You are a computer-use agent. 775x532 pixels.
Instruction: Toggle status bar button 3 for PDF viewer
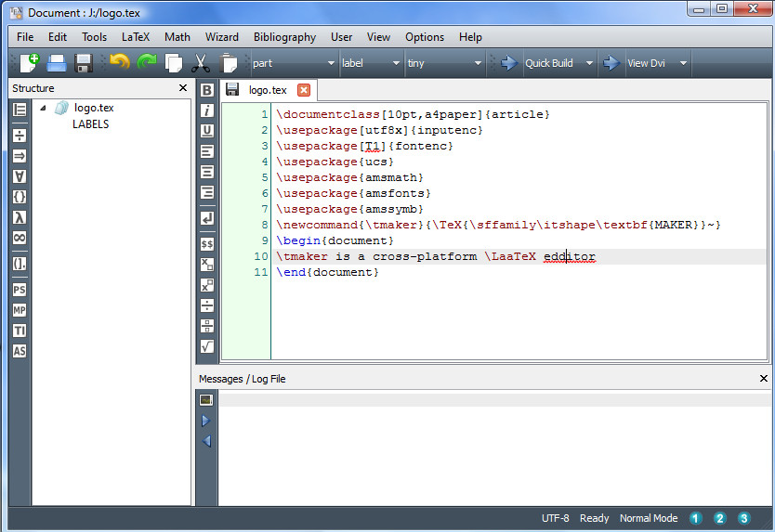743,518
